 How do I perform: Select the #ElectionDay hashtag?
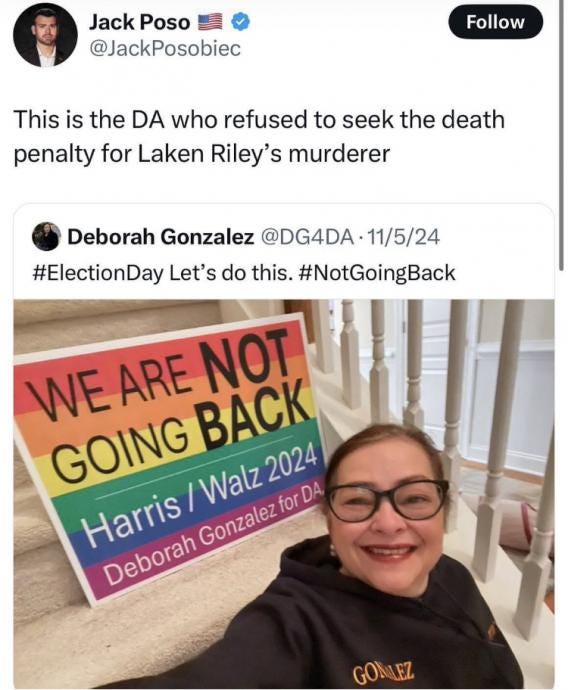pyautogui.click(x=98, y=273)
